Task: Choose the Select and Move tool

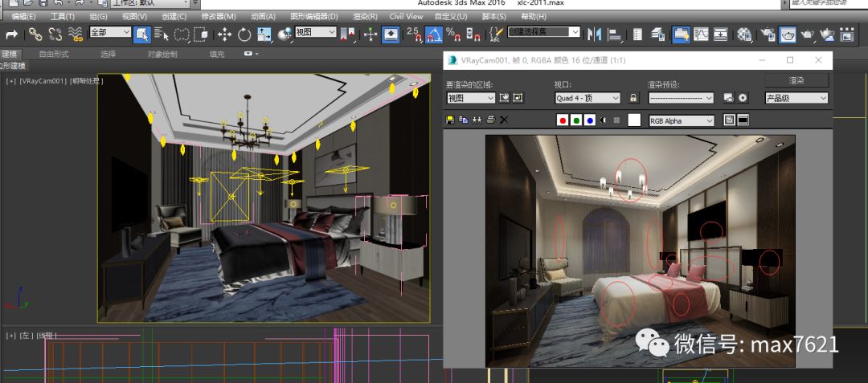Action: click(x=224, y=34)
